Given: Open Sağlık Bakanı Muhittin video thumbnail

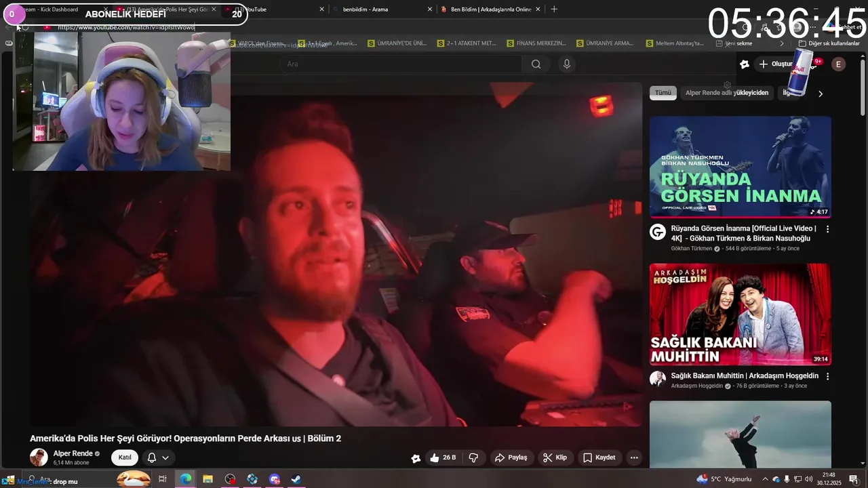Looking at the screenshot, I should 741,314.
